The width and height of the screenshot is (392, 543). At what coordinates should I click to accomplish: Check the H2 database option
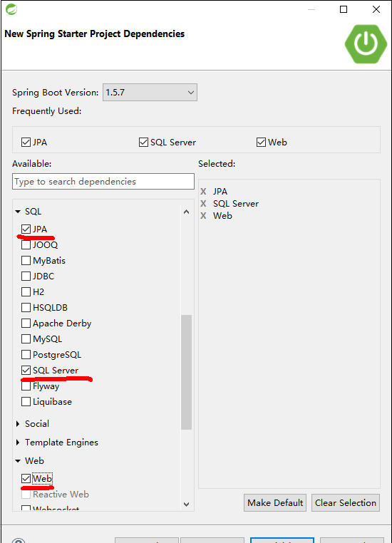[x=26, y=292]
